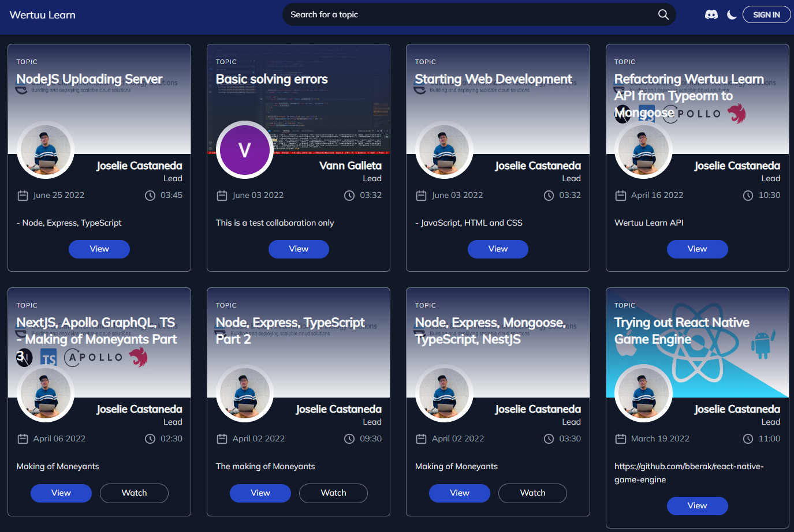794x532 pixels.
Task: Open Joselie's avatar on Starting Web Development
Action: pyautogui.click(x=443, y=150)
